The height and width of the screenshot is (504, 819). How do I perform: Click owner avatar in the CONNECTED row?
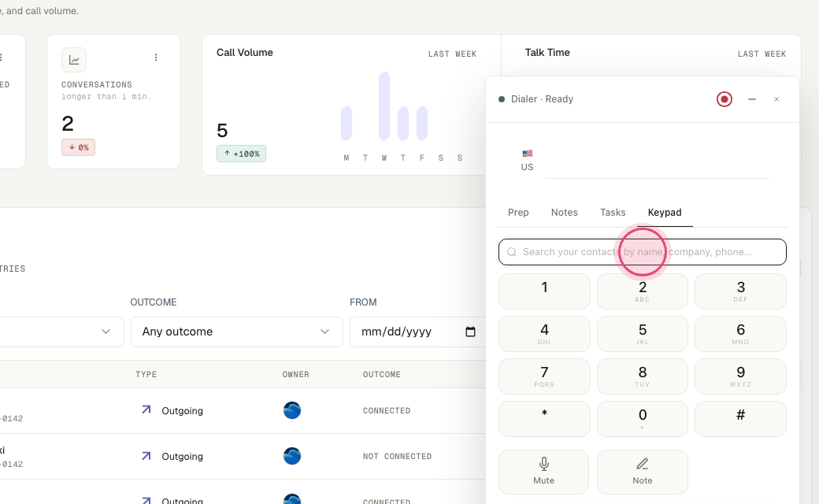point(292,410)
